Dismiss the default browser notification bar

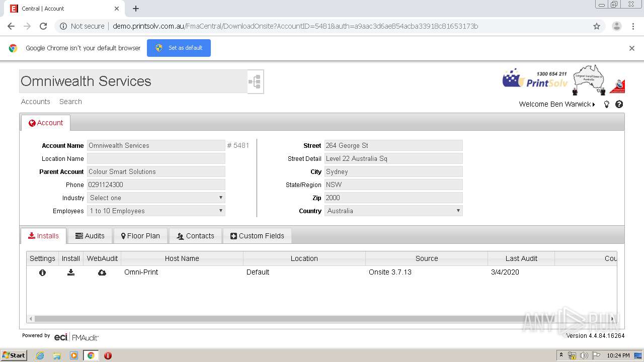pos(632,48)
